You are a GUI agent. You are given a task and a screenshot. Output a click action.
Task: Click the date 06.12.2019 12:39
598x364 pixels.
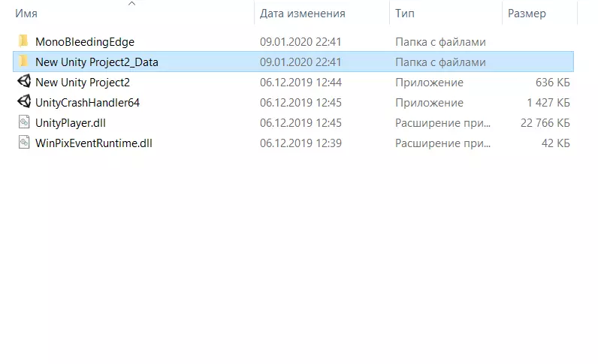point(301,143)
